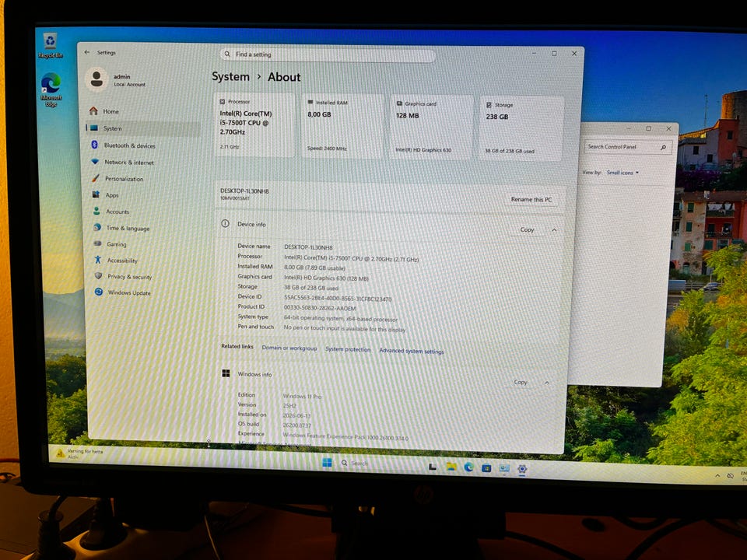Collapse the Windows info section

point(547,383)
